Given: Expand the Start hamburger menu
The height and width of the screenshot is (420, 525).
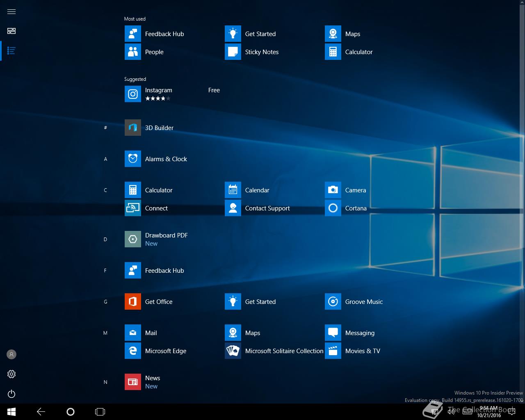Looking at the screenshot, I should click(x=11, y=11).
